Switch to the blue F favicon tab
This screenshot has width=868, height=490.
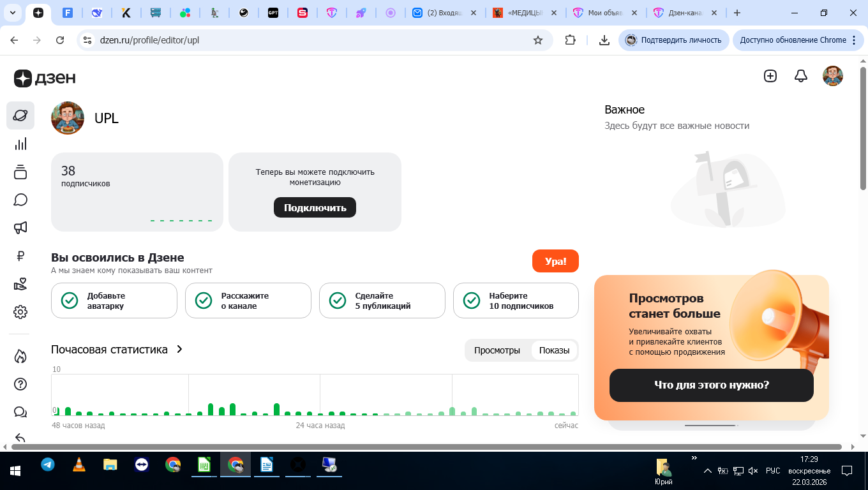[x=68, y=13]
